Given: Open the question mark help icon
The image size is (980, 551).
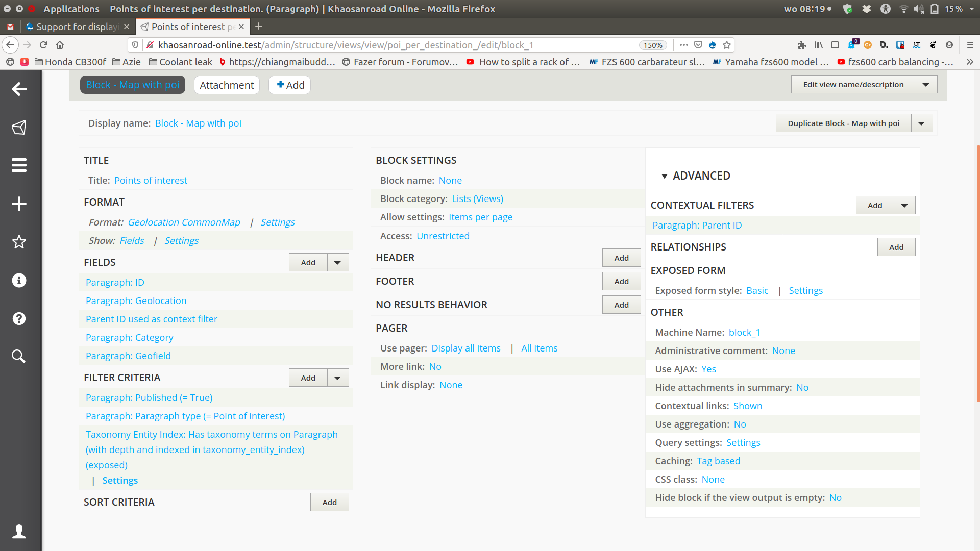Looking at the screenshot, I should (x=19, y=318).
